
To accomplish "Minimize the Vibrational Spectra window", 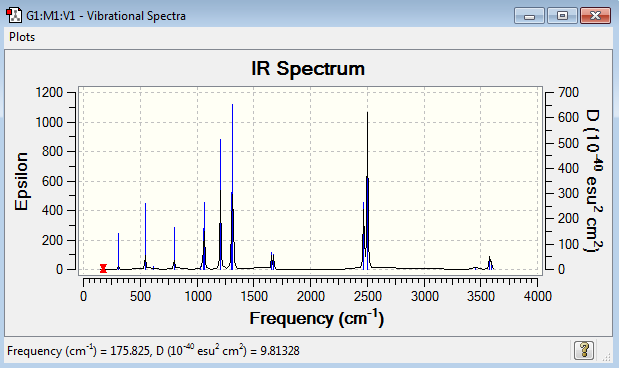I will 529,16.
